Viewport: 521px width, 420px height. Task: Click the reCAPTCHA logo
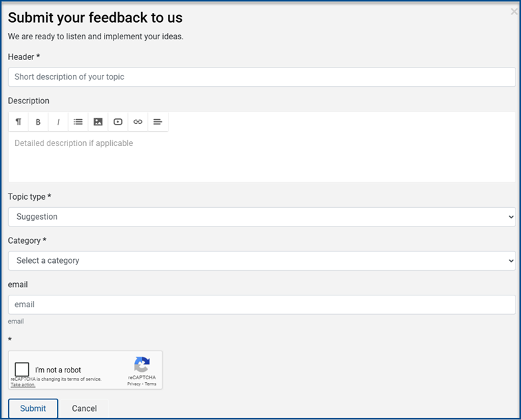(142, 365)
